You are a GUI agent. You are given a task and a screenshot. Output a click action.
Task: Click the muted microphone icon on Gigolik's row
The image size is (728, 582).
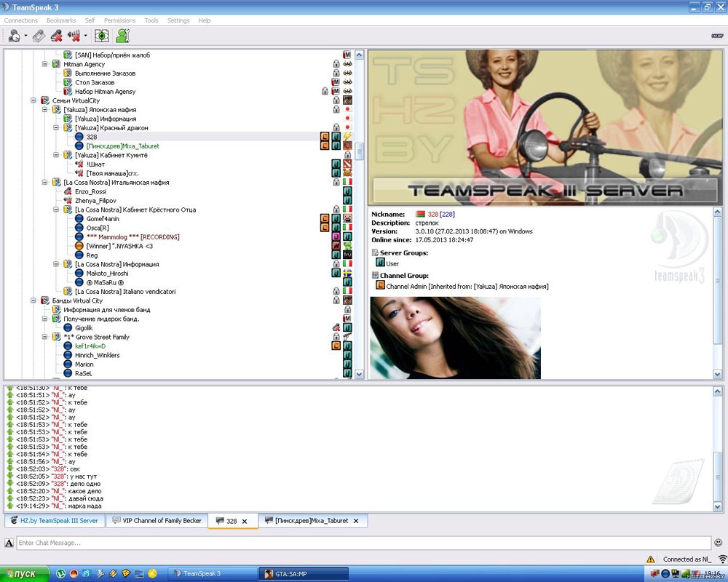coord(336,327)
